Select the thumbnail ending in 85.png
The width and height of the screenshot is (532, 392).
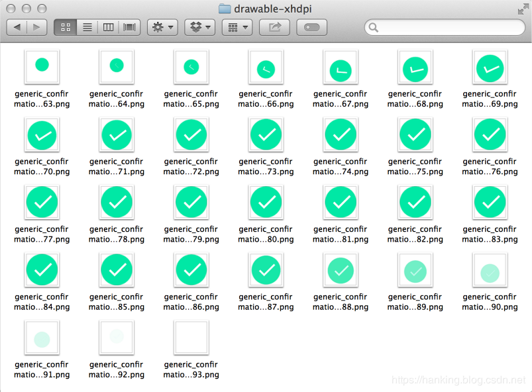(x=117, y=270)
